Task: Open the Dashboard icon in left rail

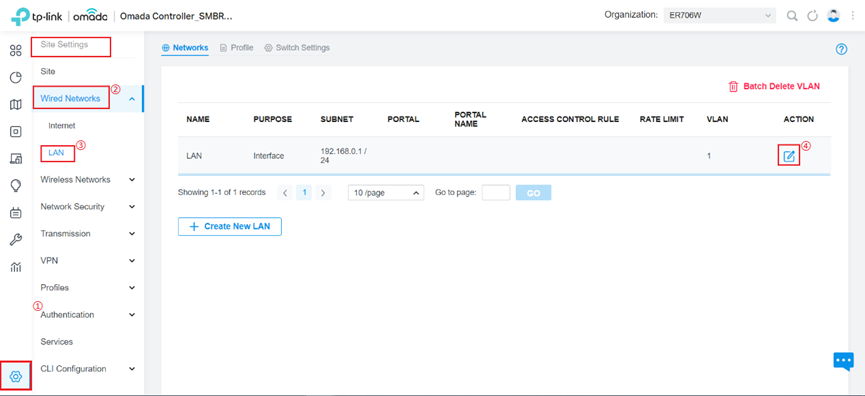Action: 16,51
